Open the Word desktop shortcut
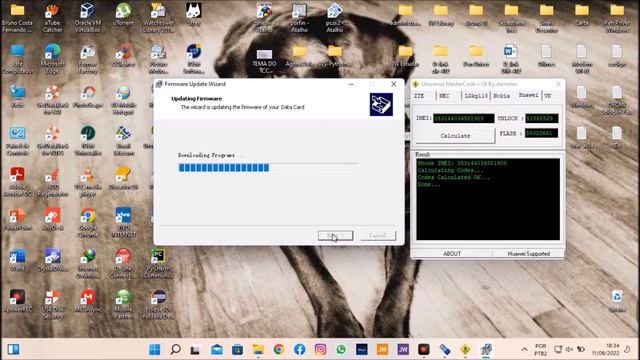This screenshot has height=360, width=640. (18, 260)
